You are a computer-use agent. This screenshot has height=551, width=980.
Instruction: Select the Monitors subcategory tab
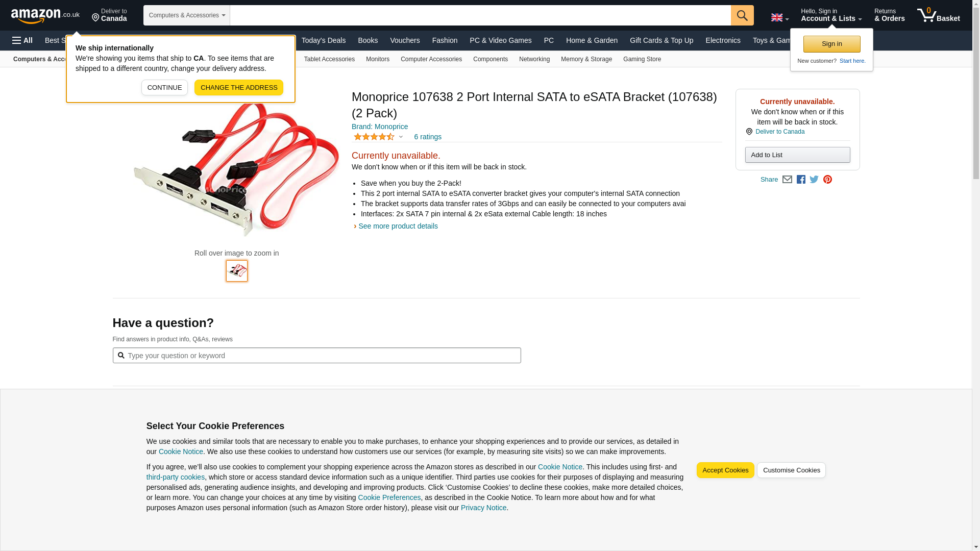[x=378, y=59]
